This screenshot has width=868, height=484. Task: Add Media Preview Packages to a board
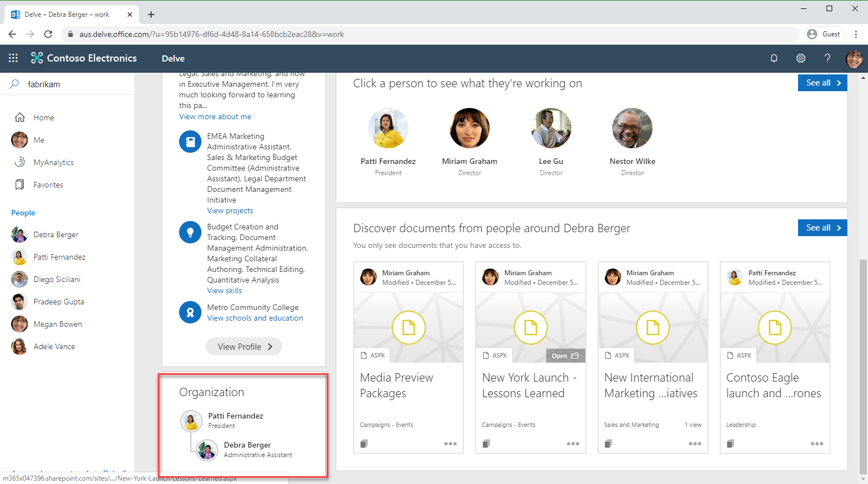[364, 444]
